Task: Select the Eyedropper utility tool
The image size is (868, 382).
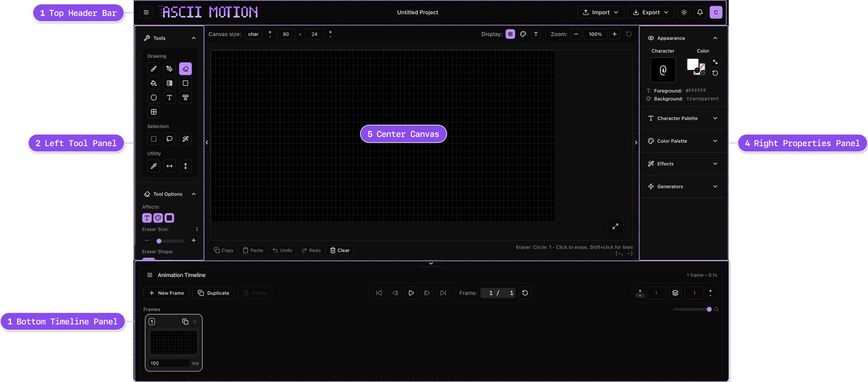Action: (154, 166)
